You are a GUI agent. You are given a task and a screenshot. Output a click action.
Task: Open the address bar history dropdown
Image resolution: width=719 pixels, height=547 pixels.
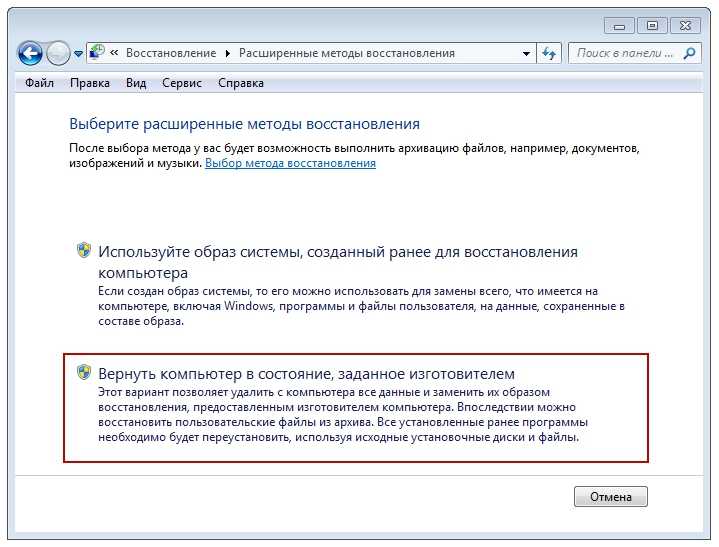click(526, 54)
